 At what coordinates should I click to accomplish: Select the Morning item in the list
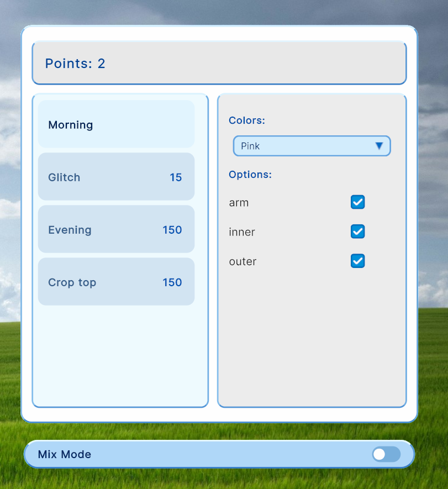coord(117,124)
